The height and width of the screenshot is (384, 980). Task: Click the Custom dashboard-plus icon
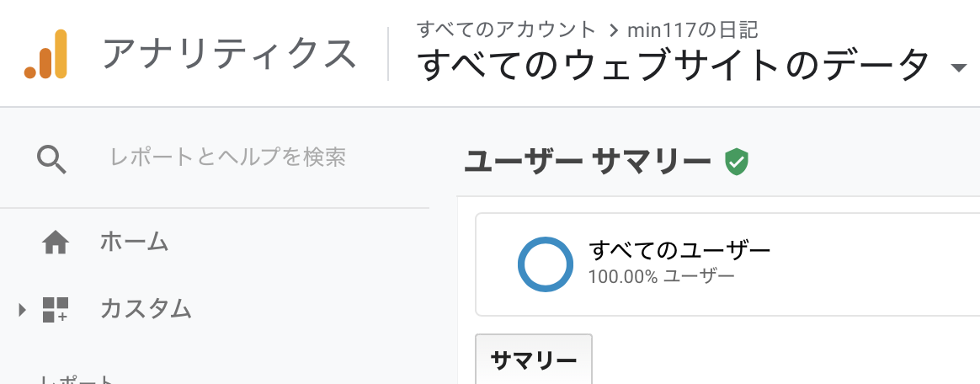coord(56,309)
